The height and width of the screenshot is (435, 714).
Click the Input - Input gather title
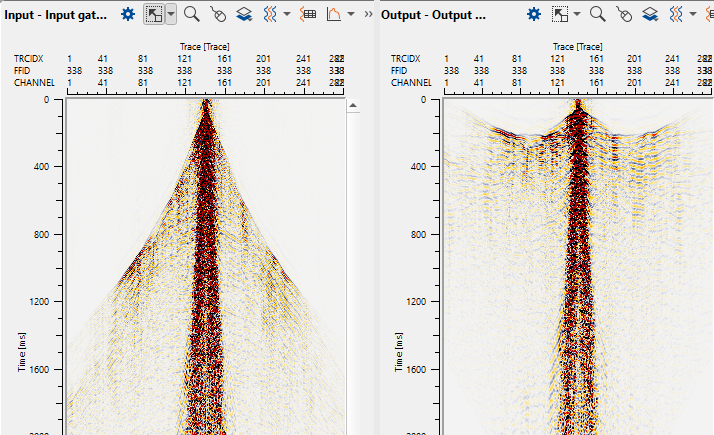pos(56,14)
